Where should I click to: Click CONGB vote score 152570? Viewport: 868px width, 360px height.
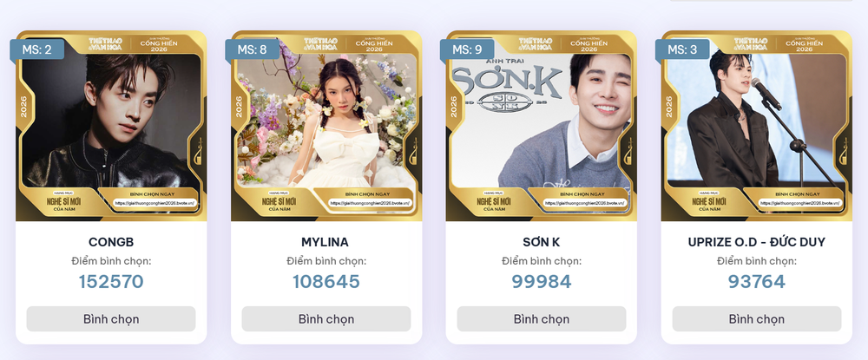click(x=111, y=281)
